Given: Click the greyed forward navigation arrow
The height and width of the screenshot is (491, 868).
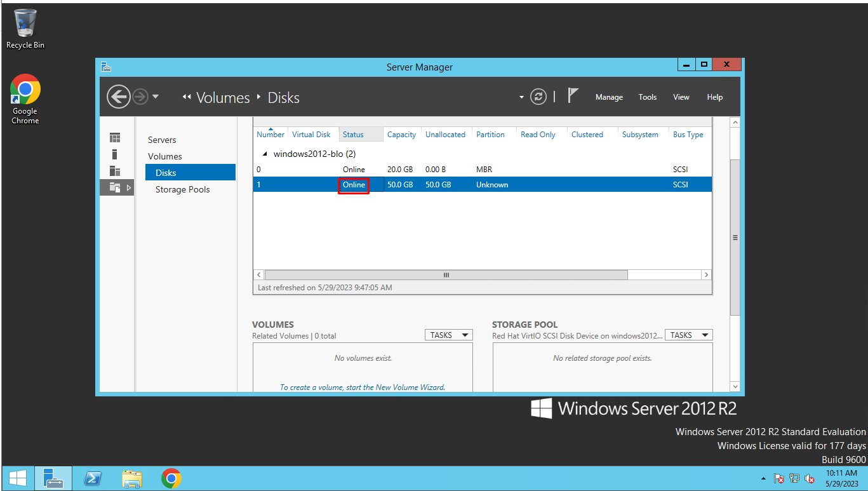Looking at the screenshot, I should click(x=140, y=97).
